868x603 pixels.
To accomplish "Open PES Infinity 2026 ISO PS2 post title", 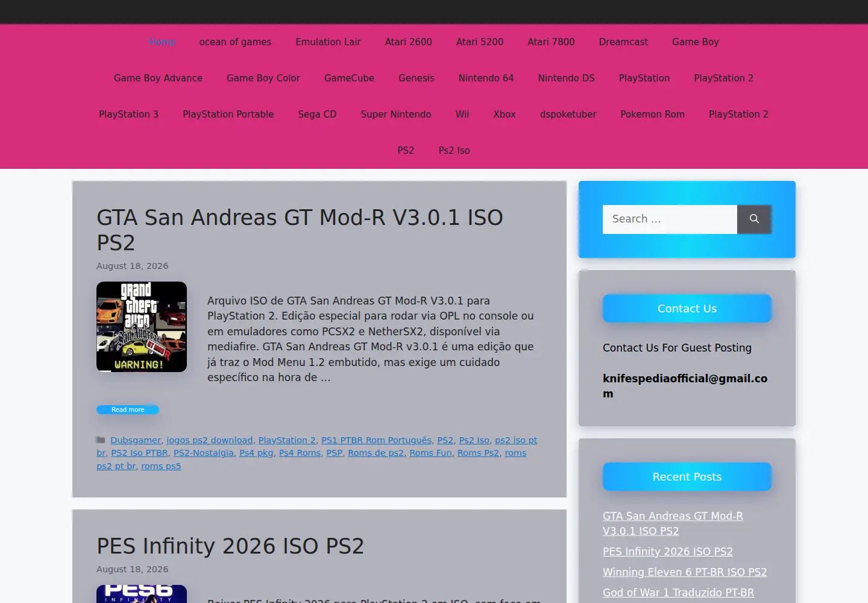I will pyautogui.click(x=230, y=546).
